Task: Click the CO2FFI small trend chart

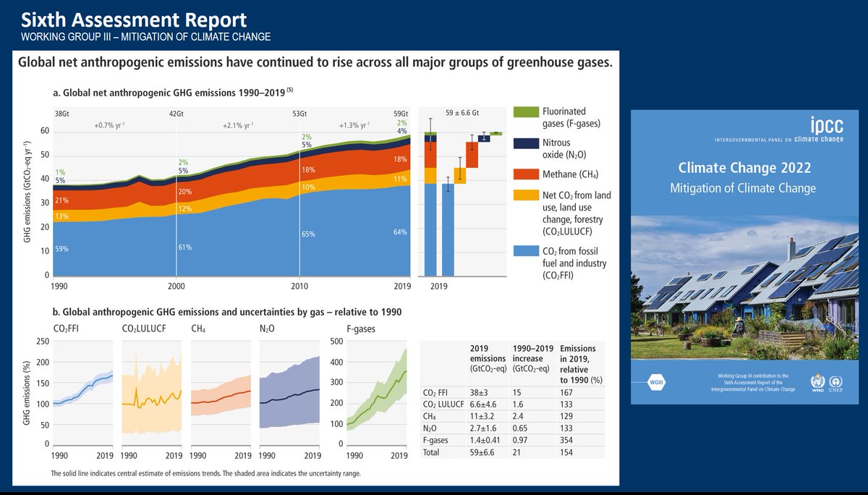Action: 82,392
